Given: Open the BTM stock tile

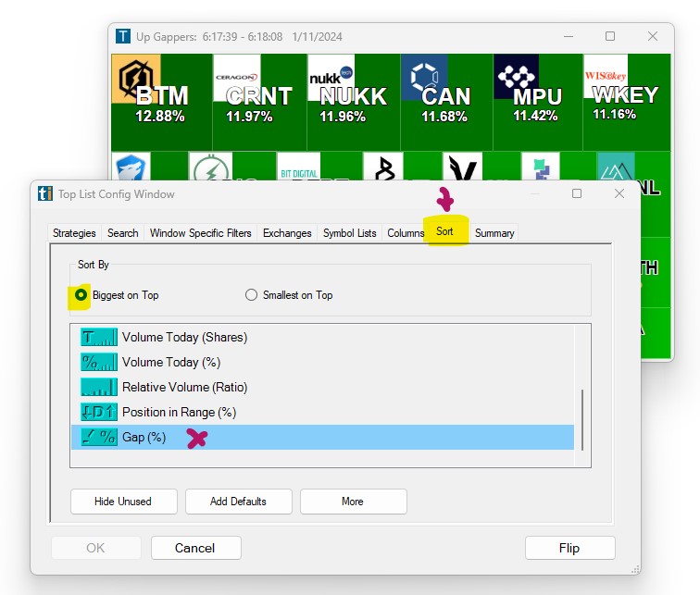Looking at the screenshot, I should [161, 102].
